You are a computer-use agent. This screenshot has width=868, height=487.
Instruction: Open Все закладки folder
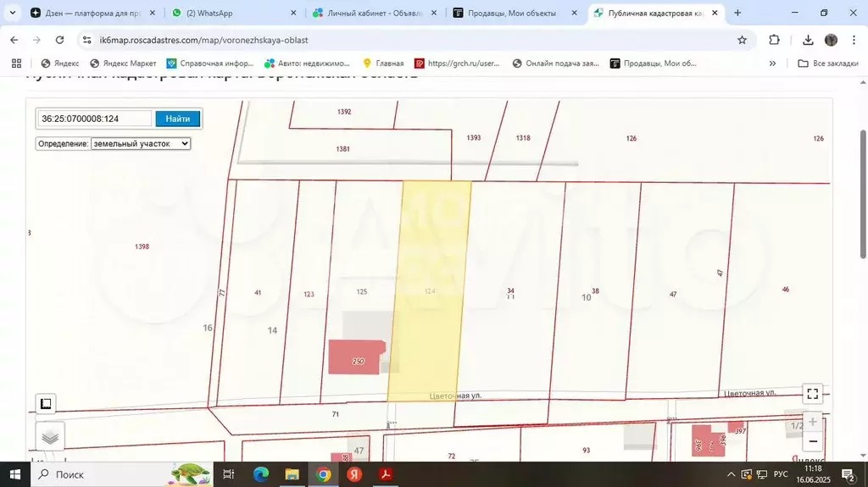(x=828, y=63)
